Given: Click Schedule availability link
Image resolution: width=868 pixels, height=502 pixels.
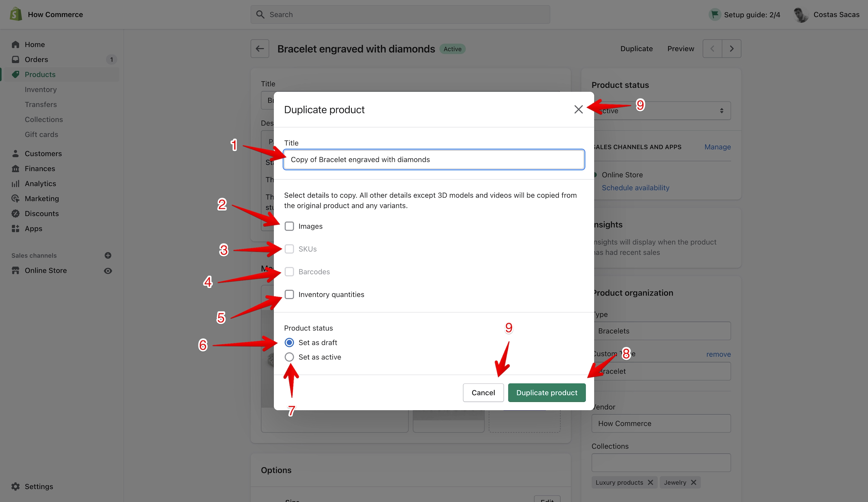Looking at the screenshot, I should [x=636, y=188].
